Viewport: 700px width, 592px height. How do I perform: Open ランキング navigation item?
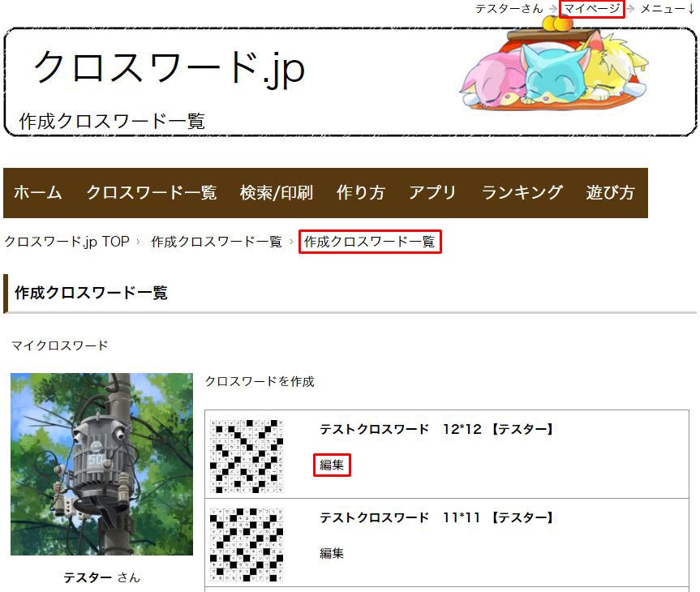pyautogui.click(x=522, y=192)
